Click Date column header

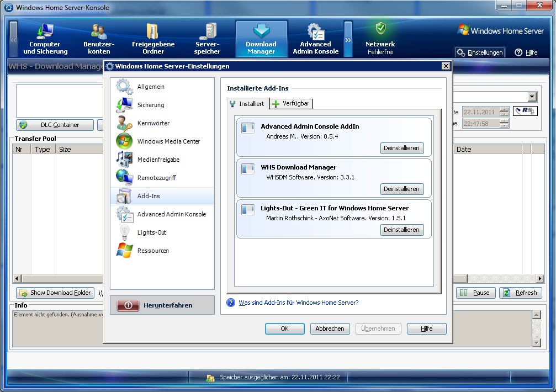[488, 149]
